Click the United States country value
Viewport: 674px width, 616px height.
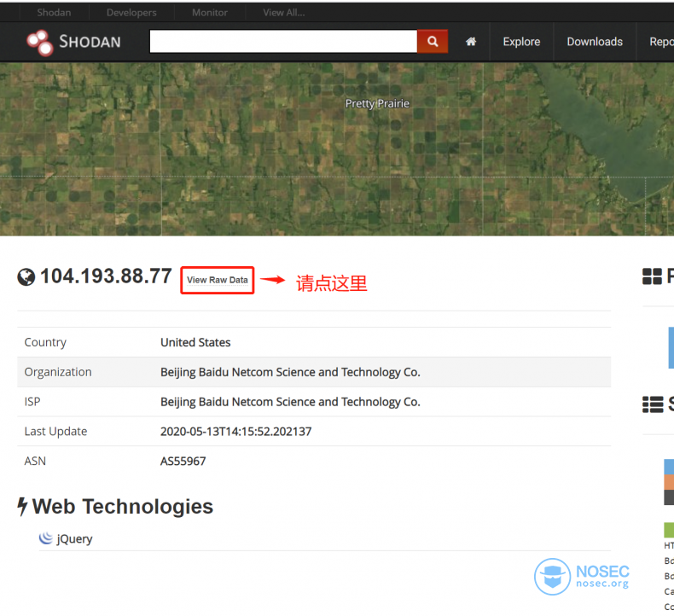click(x=195, y=343)
